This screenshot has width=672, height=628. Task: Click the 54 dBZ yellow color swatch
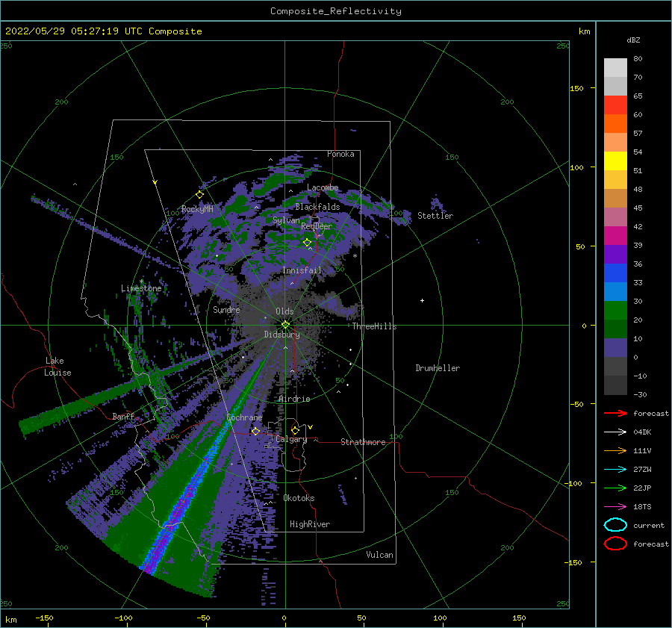[x=615, y=161]
